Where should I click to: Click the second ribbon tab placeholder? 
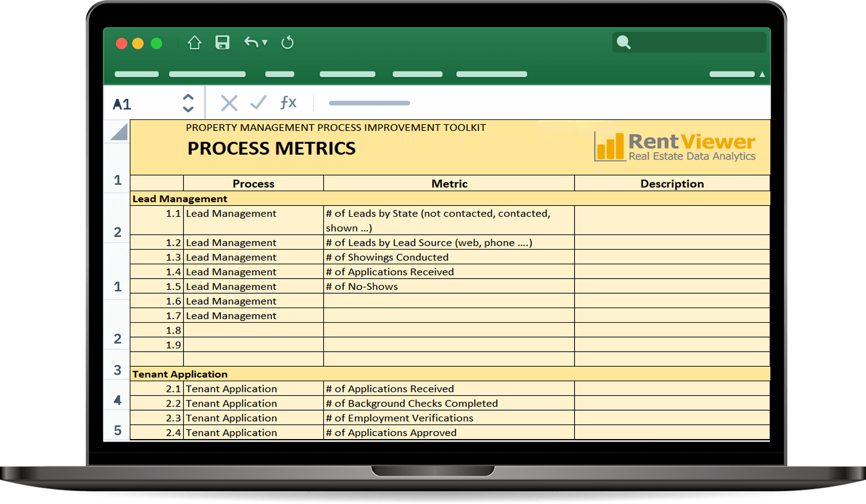click(207, 74)
